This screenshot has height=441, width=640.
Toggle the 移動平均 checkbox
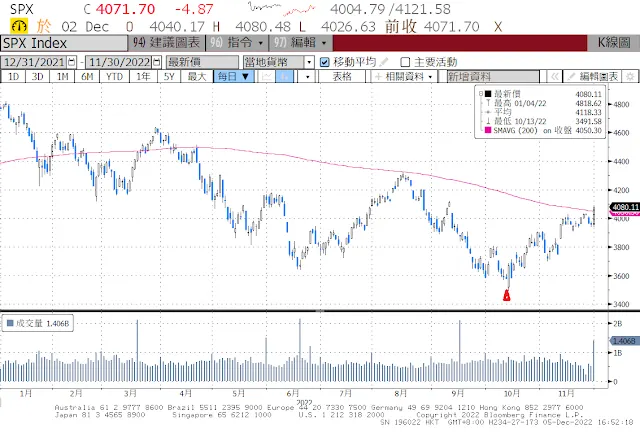(x=324, y=62)
